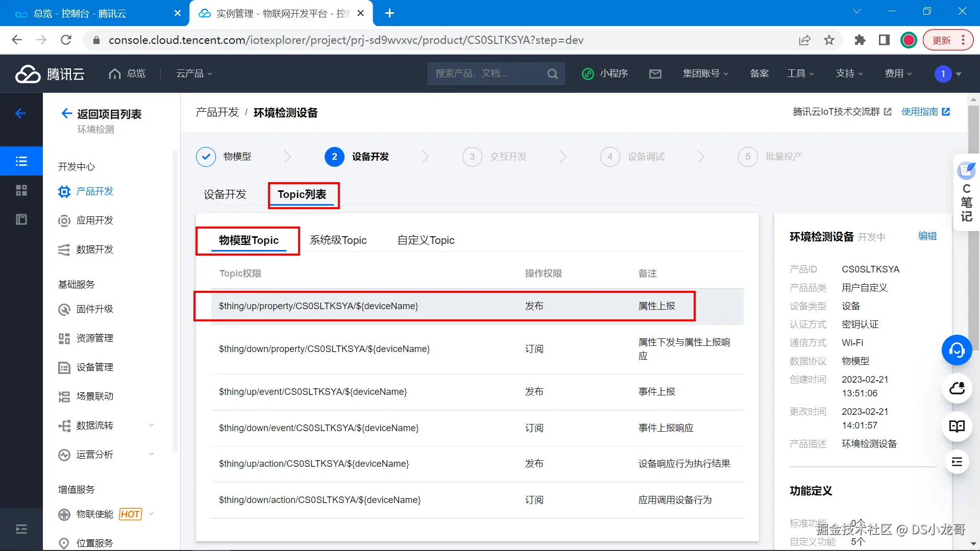The image size is (980, 551).
Task: Expand the 数据流转 sidebar submenu
Action: (x=151, y=425)
